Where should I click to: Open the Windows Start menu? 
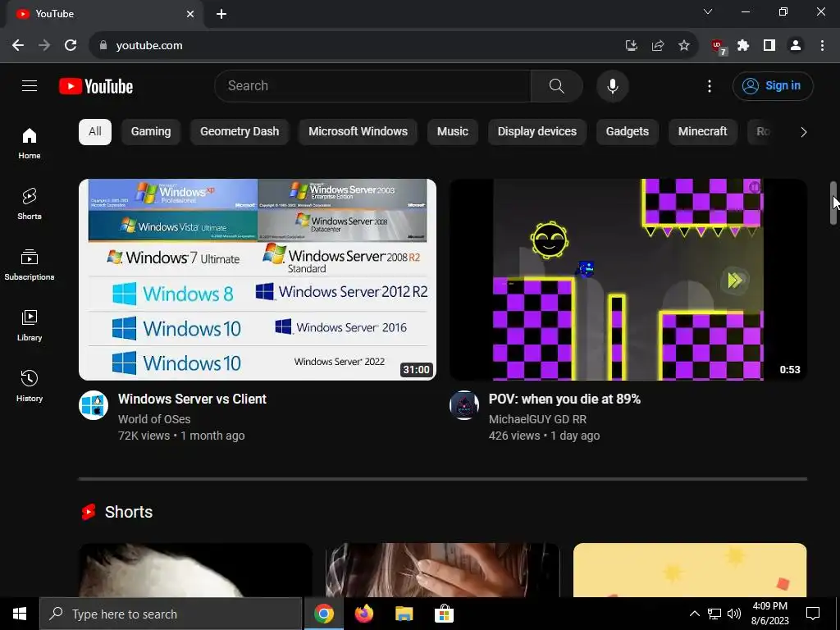(20, 614)
